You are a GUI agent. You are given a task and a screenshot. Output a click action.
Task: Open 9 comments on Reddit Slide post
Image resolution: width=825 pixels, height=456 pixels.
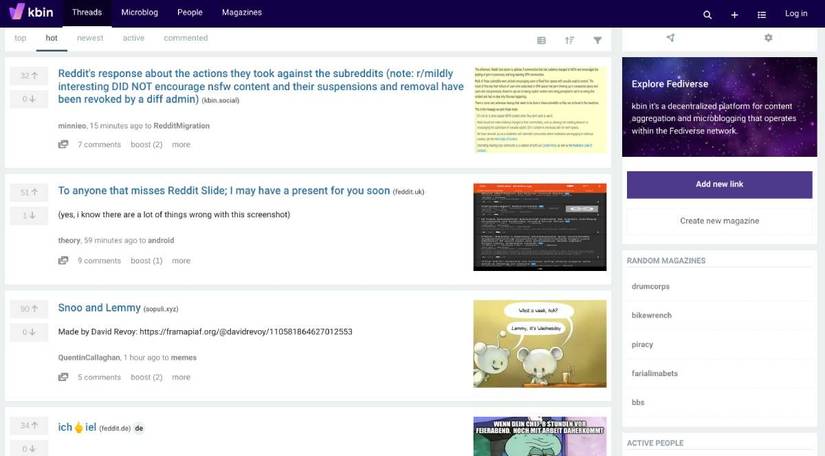pyautogui.click(x=99, y=260)
